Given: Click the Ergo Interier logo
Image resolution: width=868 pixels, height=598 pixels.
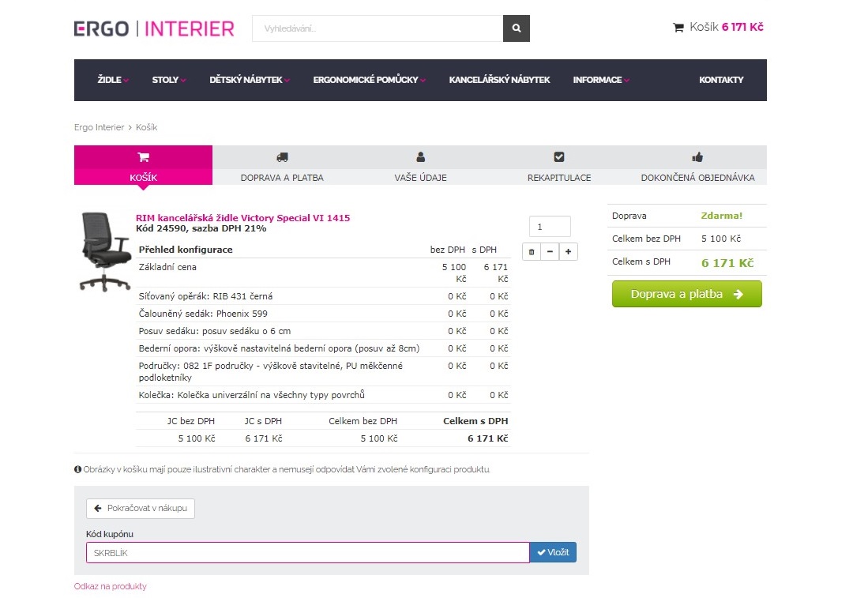Looking at the screenshot, I should pos(154,28).
